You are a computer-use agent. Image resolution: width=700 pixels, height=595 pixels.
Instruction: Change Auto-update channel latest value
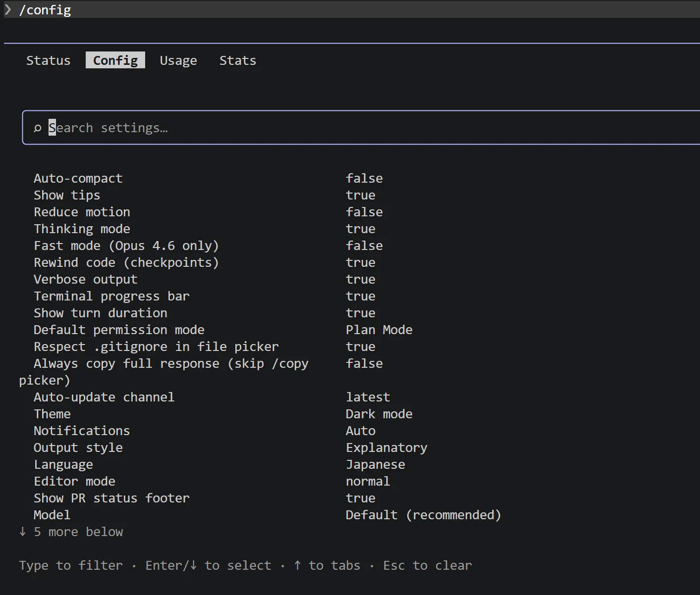(x=368, y=397)
